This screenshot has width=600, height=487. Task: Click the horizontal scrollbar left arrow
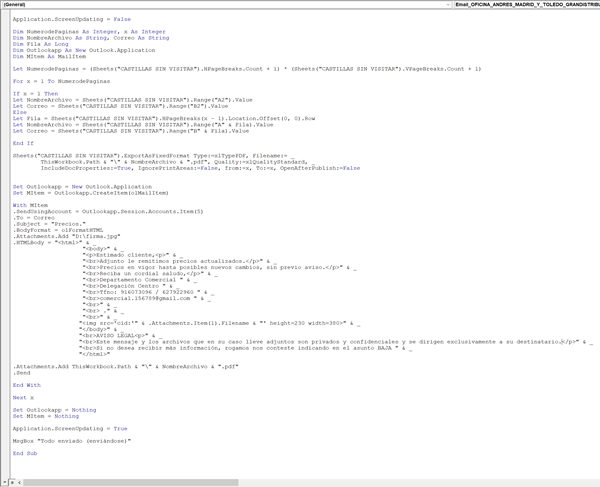19,483
